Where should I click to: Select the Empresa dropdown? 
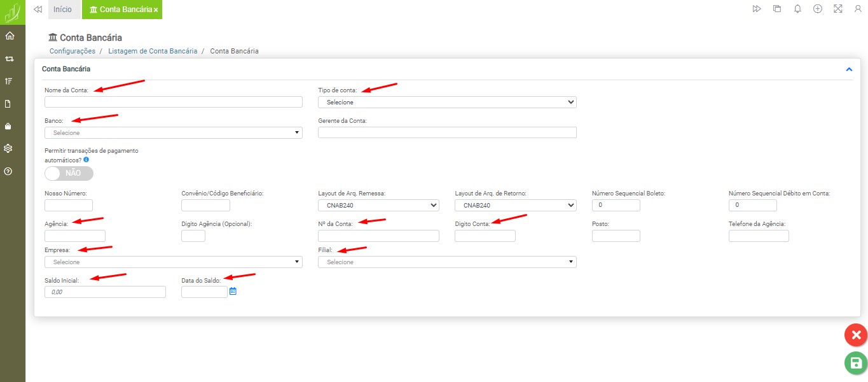click(x=173, y=262)
